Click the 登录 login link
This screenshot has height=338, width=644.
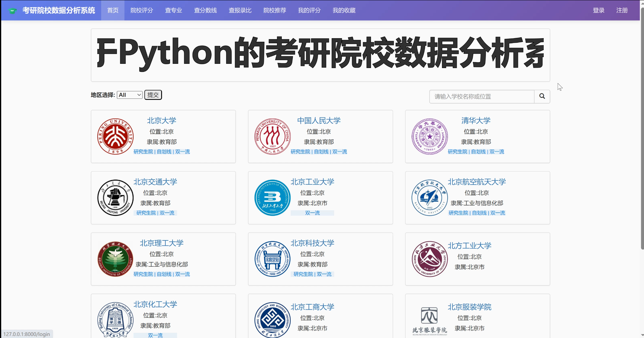point(599,10)
